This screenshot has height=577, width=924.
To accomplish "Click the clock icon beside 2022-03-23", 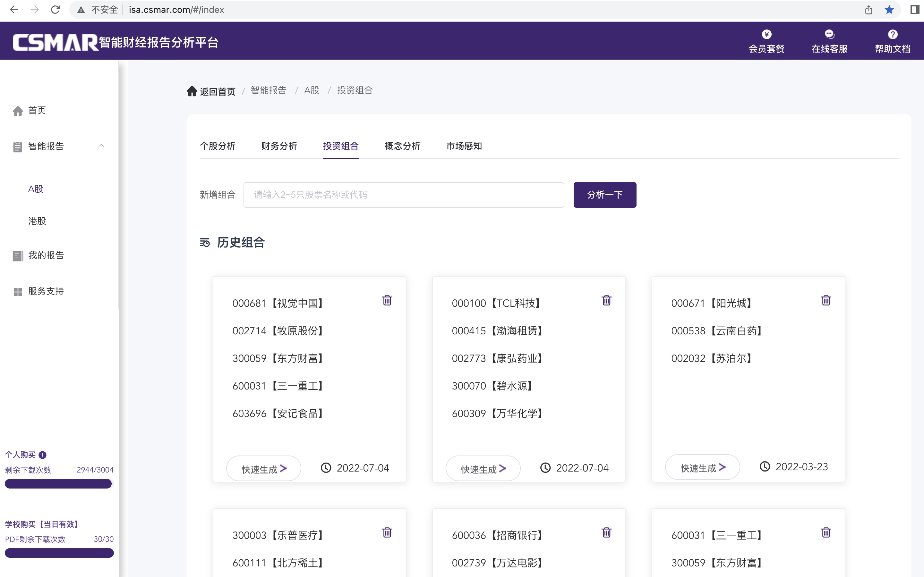I will point(765,467).
